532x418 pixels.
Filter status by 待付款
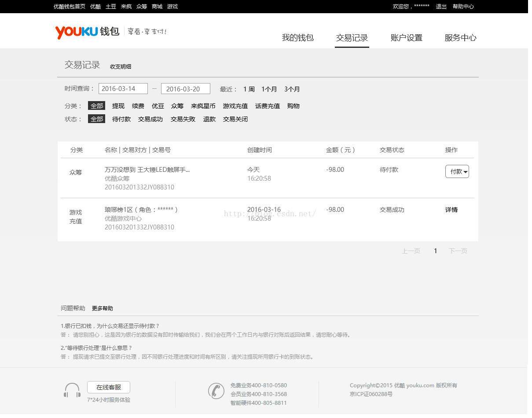121,119
